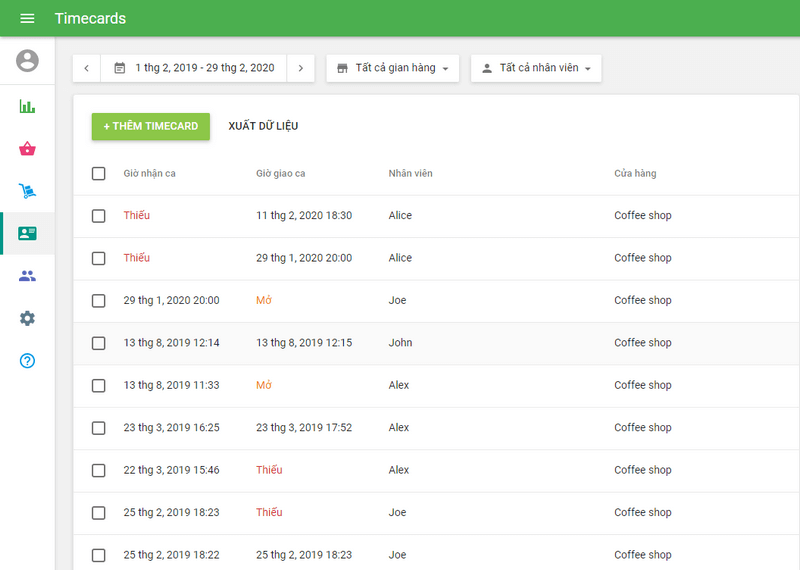This screenshot has width=800, height=570.
Task: Open the sales shopping basket icon
Action: click(27, 149)
